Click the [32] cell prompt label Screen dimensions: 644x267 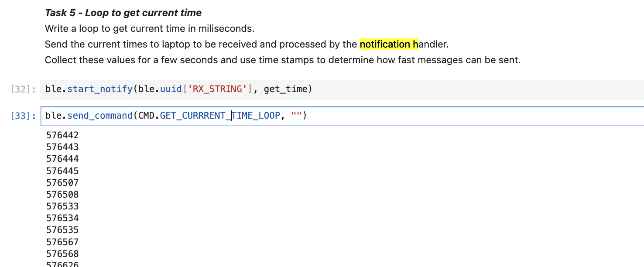coord(22,90)
